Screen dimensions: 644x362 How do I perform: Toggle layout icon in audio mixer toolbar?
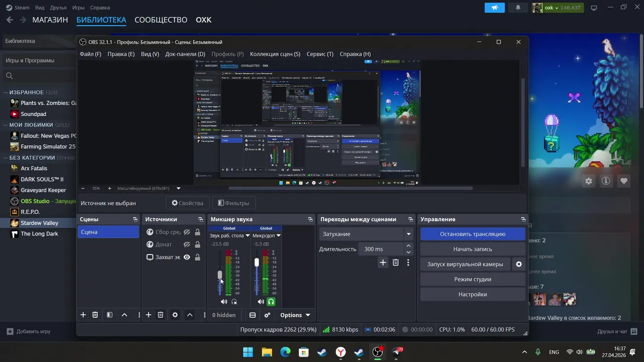pyautogui.click(x=253, y=315)
